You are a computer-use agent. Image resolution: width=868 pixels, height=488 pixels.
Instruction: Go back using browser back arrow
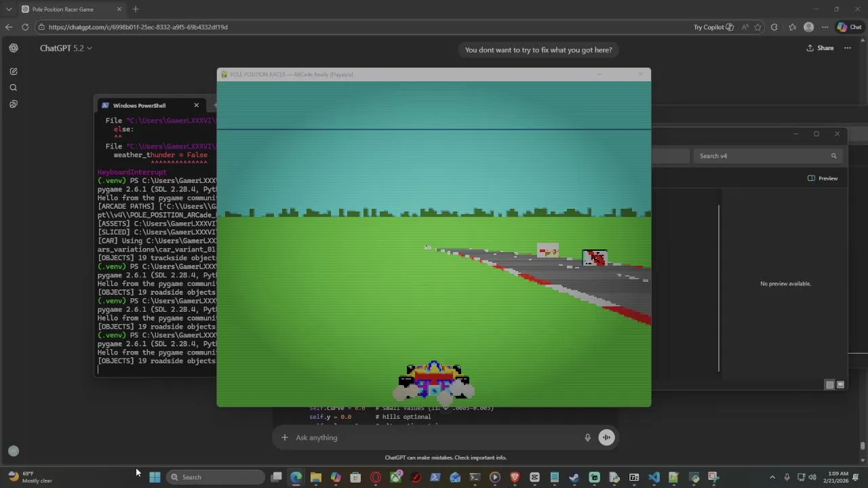[x=9, y=27]
